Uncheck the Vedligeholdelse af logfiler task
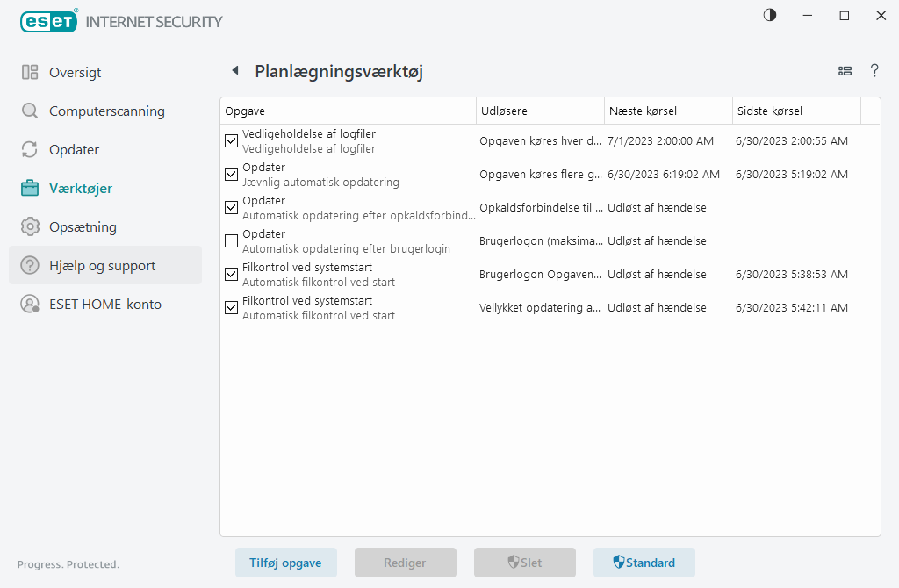Viewport: 899px width, 588px height. [231, 140]
